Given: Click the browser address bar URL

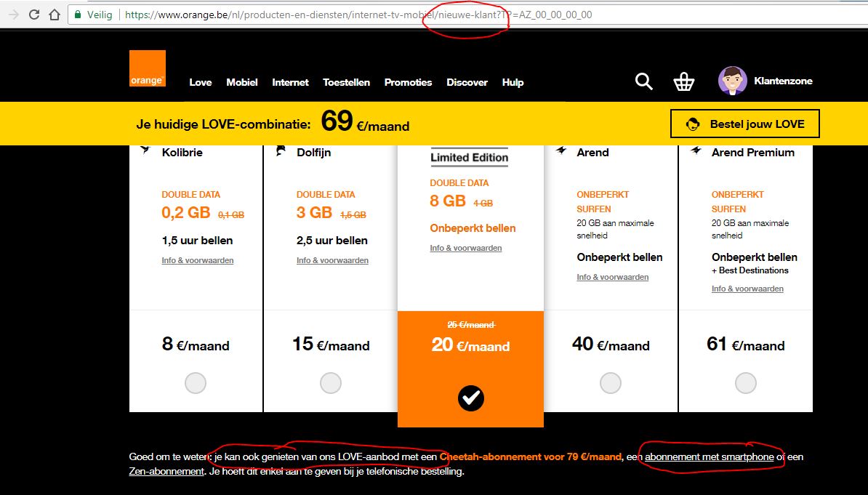Looking at the screenshot, I should [358, 15].
